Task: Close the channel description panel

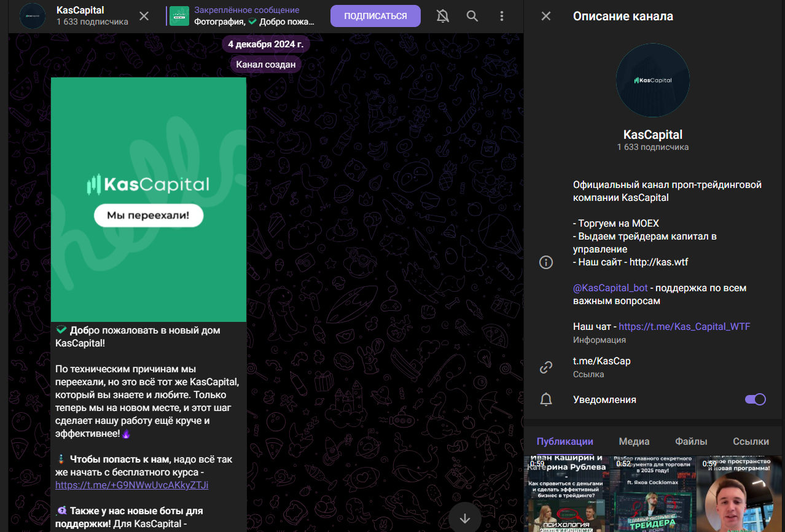Action: (546, 16)
